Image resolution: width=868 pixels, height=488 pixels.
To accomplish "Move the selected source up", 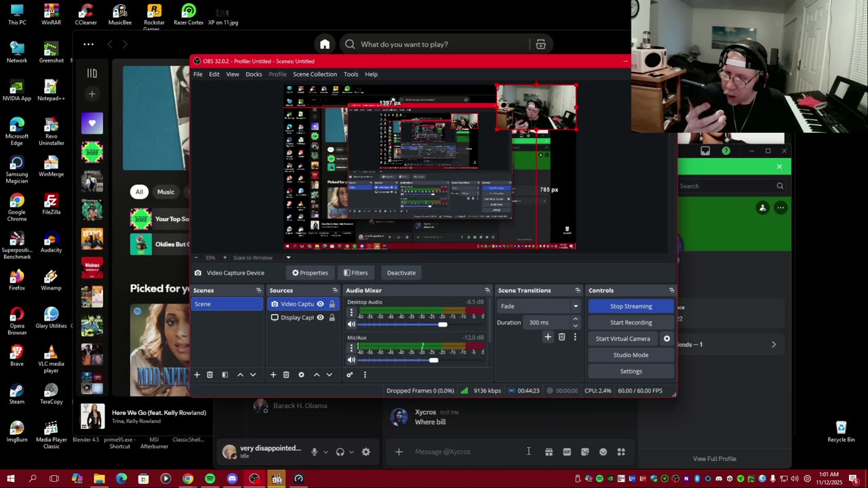I will coord(316,375).
